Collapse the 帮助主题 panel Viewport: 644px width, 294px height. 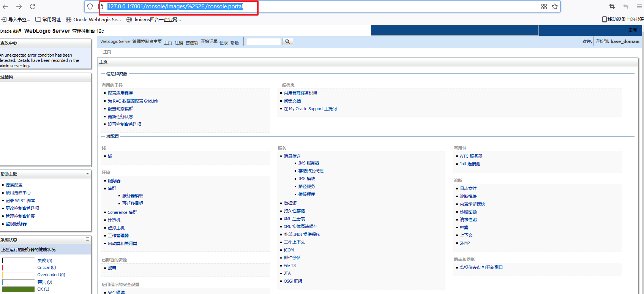[x=87, y=174]
